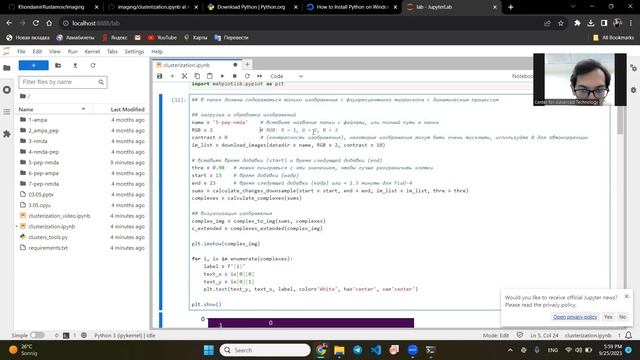Click Yes on Jupyter news prompt

608,317
